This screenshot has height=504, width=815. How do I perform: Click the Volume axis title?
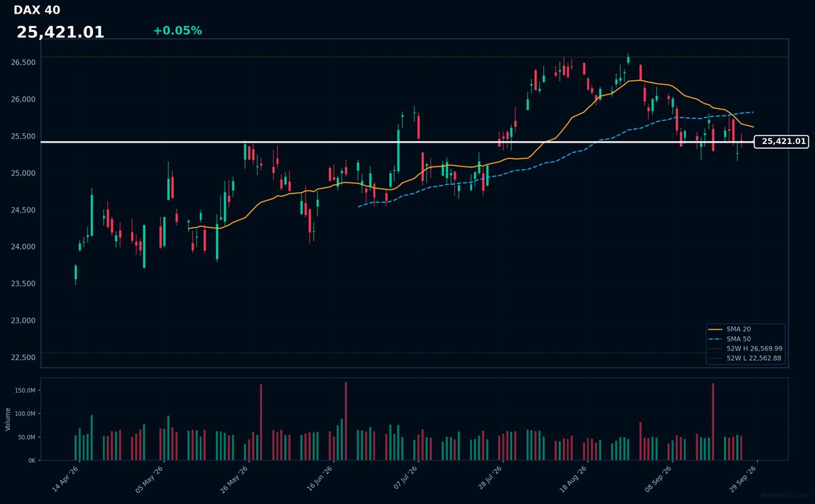(7, 419)
